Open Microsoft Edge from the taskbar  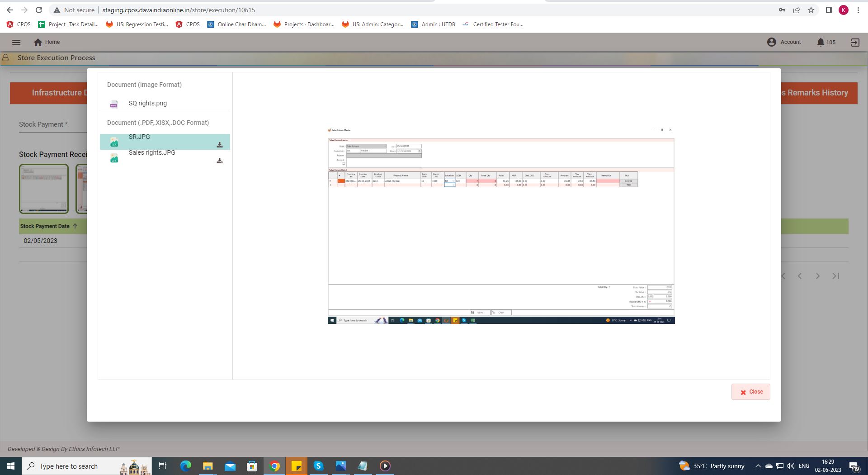[185, 466]
